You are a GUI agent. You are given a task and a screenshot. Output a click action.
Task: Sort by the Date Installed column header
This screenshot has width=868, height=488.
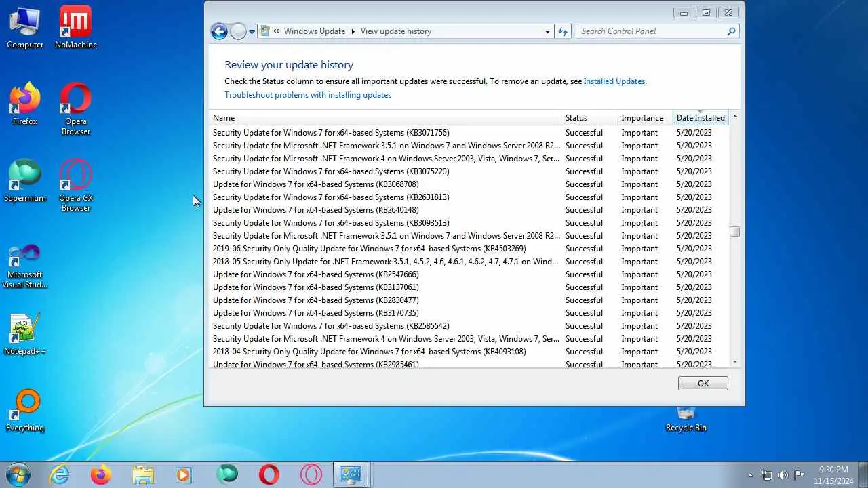point(701,118)
